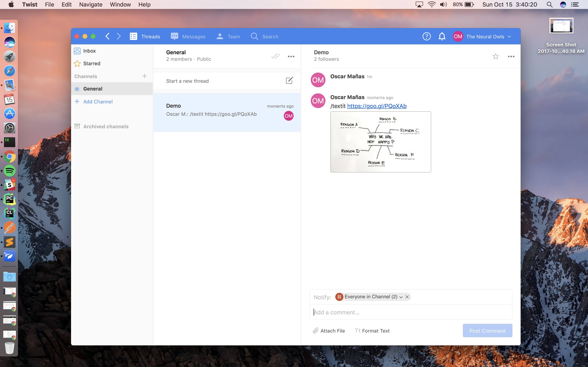Expand The Neural Owls team dropdown
The height and width of the screenshot is (367, 588).
[x=509, y=36]
